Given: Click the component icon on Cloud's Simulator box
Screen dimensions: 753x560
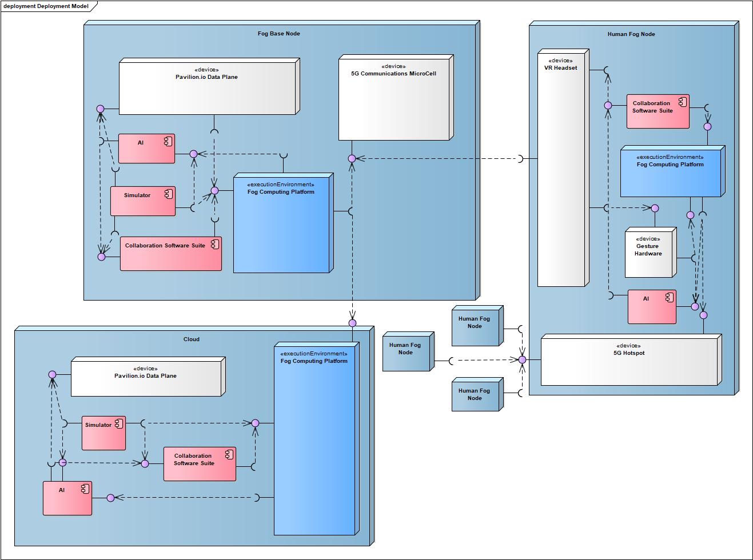Looking at the screenshot, I should [x=119, y=424].
